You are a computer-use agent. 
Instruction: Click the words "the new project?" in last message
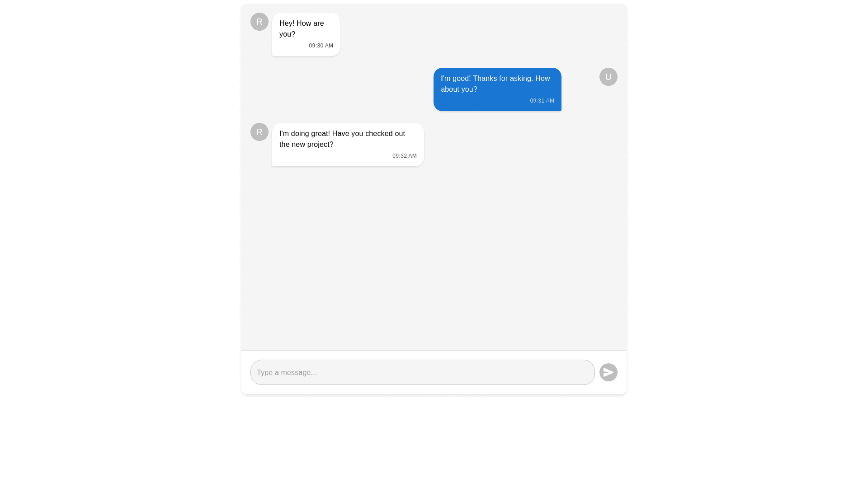tap(306, 145)
